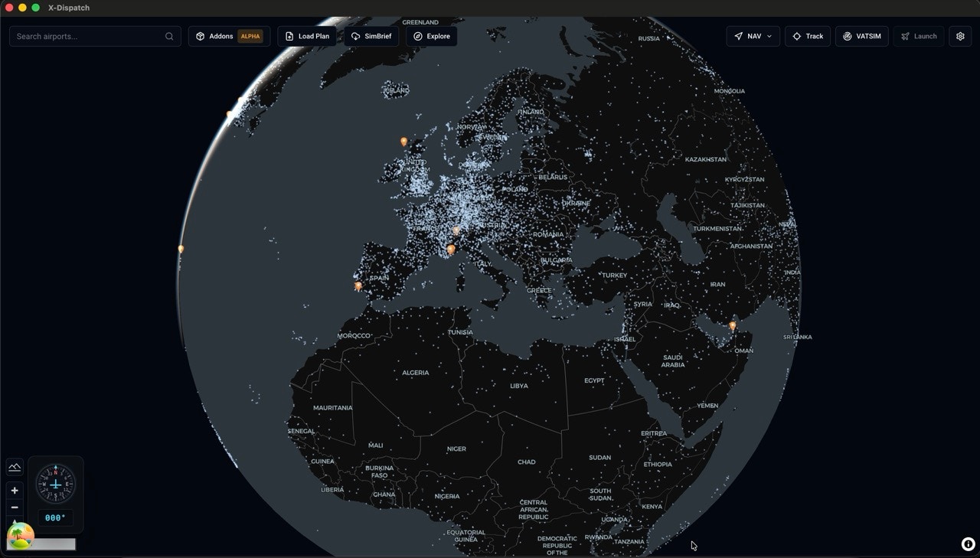Screen dimensions: 980x558
Task: Click the info icon in bottom-right corner
Action: click(968, 544)
